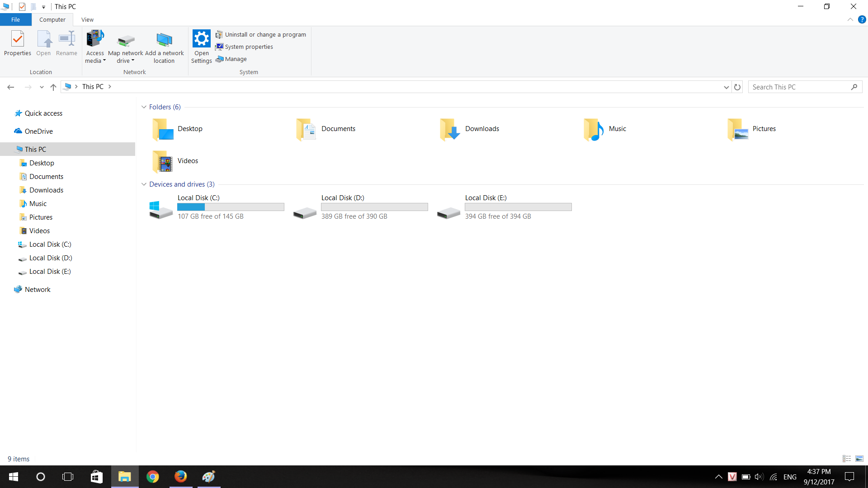
Task: Open Settings via the gear icon
Action: (x=202, y=39)
